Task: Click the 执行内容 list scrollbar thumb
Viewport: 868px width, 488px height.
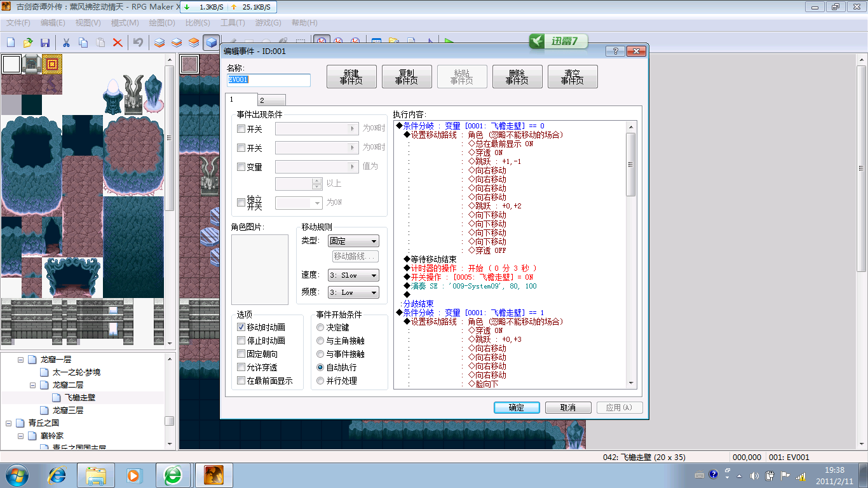Action: pos(631,164)
